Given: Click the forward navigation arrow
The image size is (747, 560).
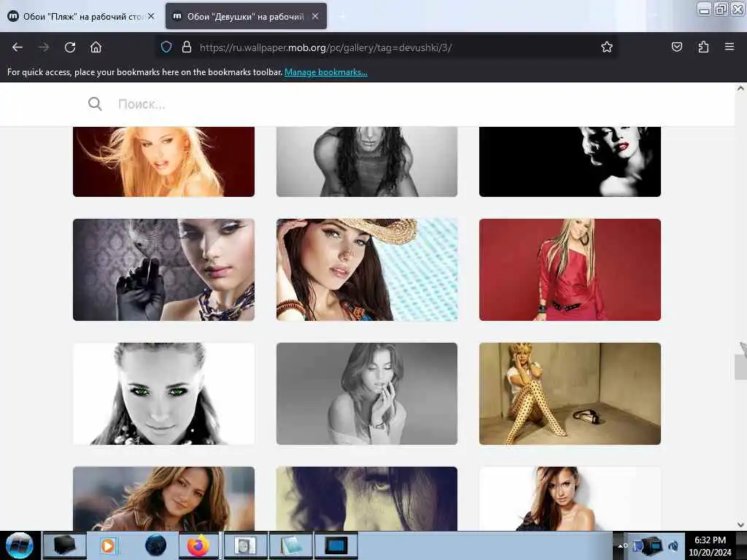Looking at the screenshot, I should pos(43,47).
